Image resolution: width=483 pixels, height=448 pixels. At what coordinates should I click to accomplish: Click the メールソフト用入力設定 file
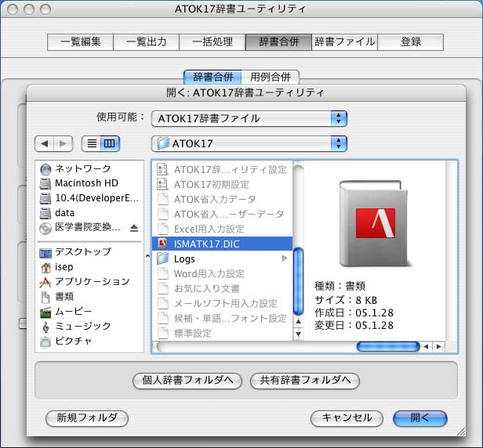point(222,303)
